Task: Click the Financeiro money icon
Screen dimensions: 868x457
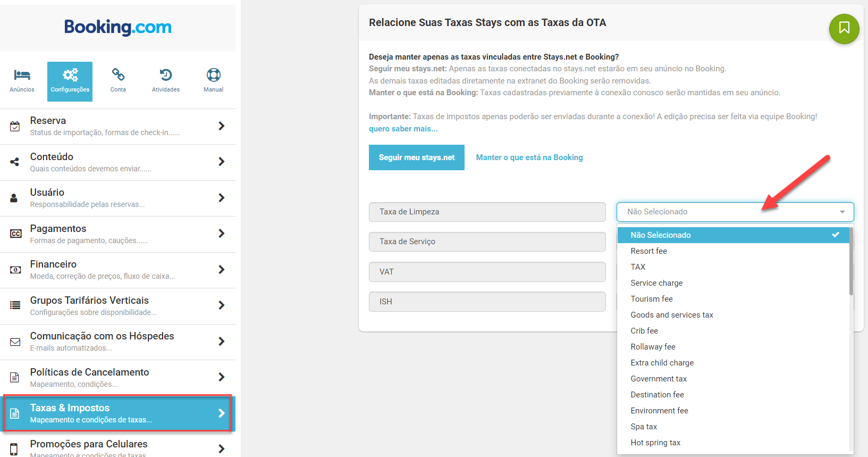Action: [16, 270]
